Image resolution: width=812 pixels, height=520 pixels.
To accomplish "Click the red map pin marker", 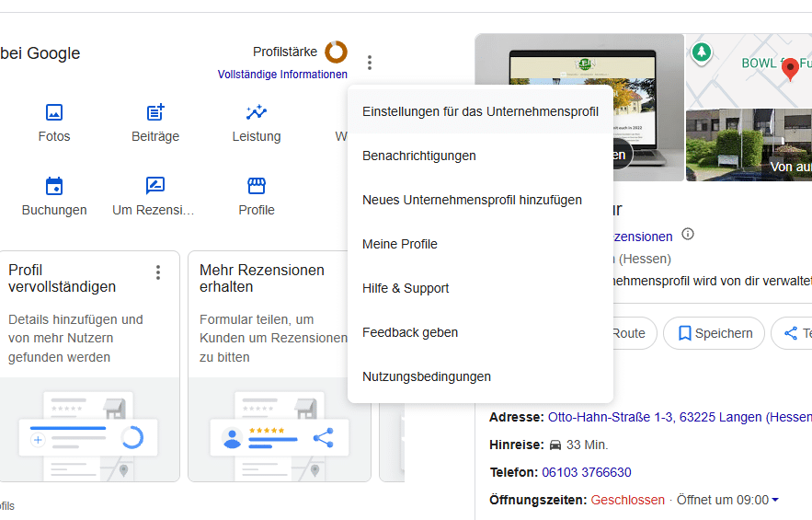I will 790,69.
